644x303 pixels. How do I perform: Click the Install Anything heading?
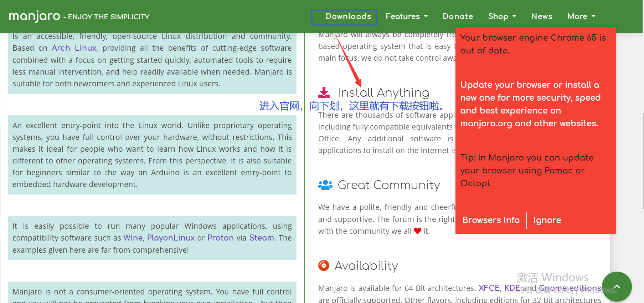[384, 92]
